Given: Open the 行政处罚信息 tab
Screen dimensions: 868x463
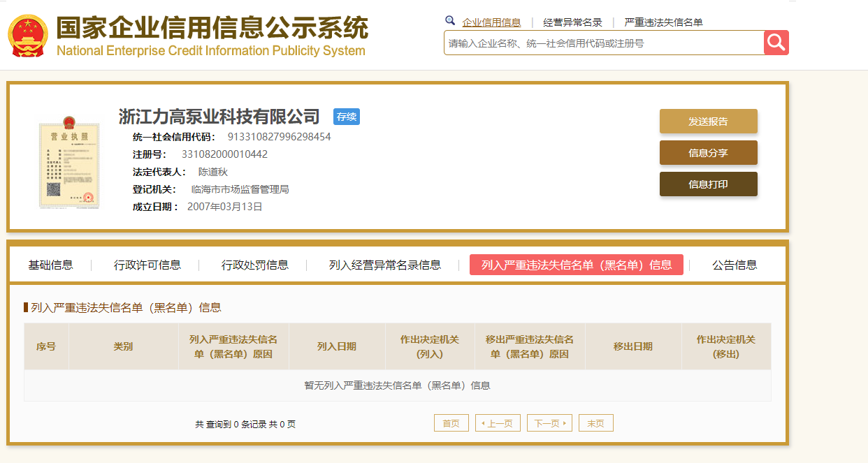Looking at the screenshot, I should 255,265.
